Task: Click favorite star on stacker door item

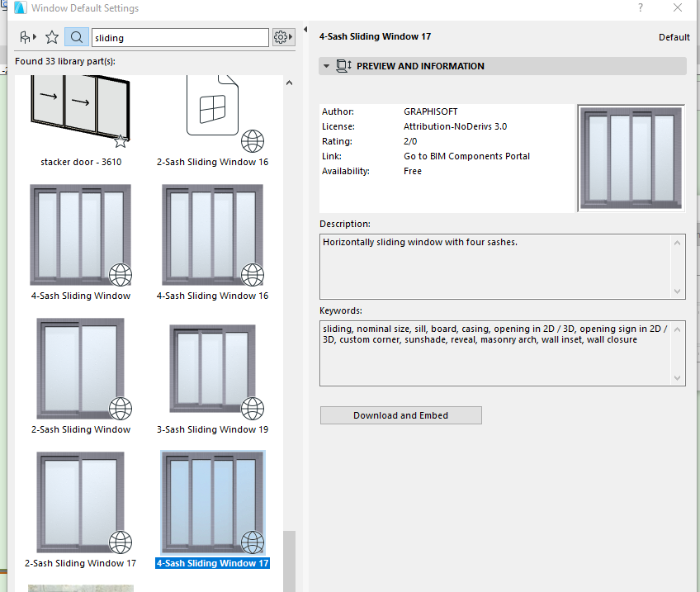Action: 121,141
